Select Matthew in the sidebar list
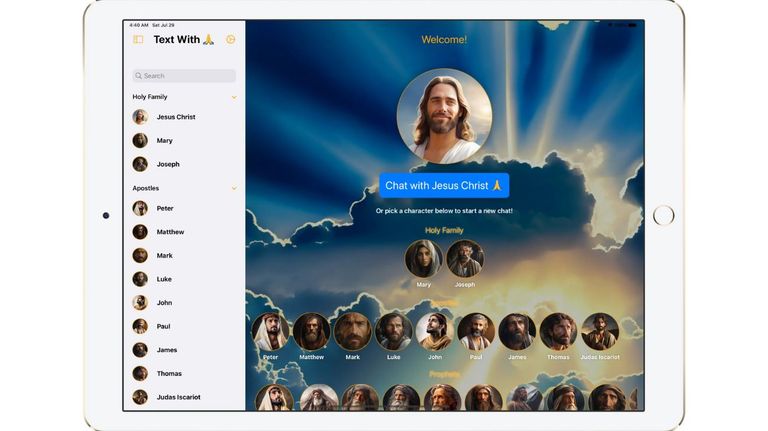Image resolution: width=768 pixels, height=431 pixels. (184, 232)
